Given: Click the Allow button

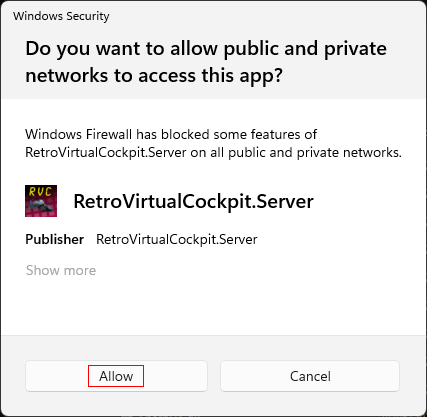Looking at the screenshot, I should point(116,376).
